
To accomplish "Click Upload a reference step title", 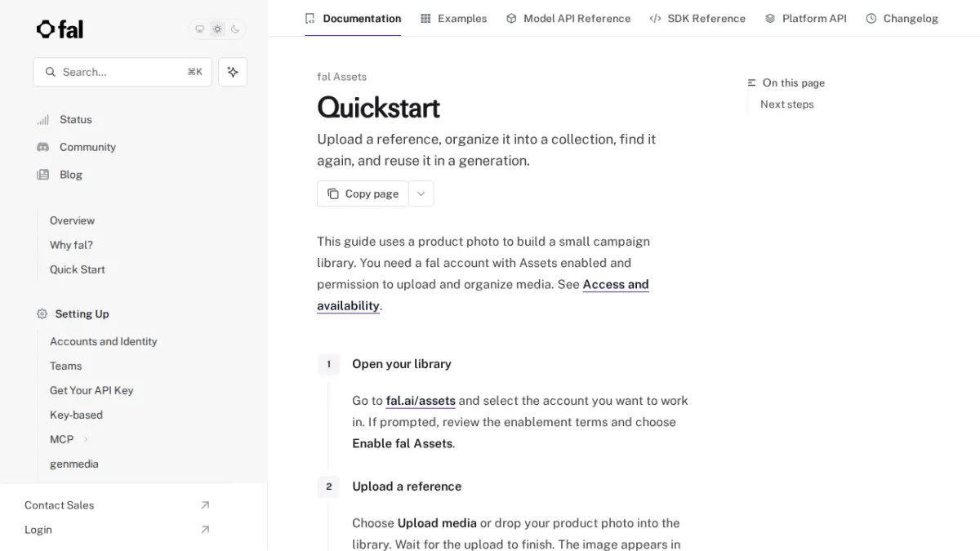I will [407, 487].
